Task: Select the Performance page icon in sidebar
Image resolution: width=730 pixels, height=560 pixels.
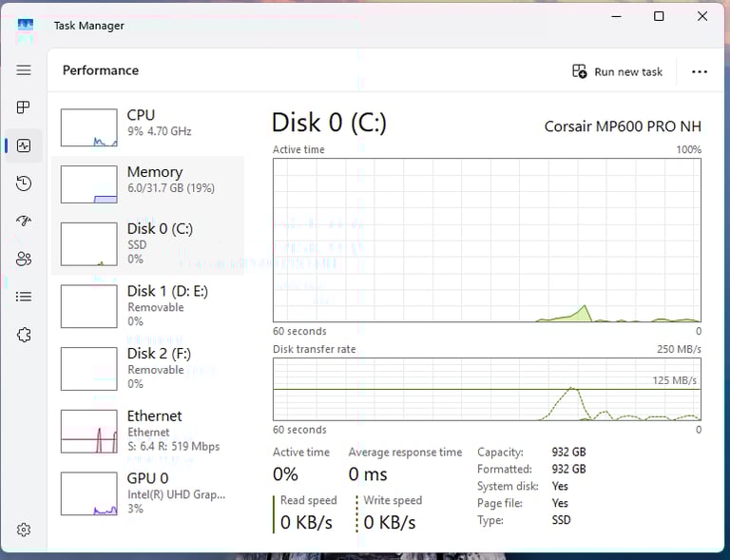Action: [23, 145]
